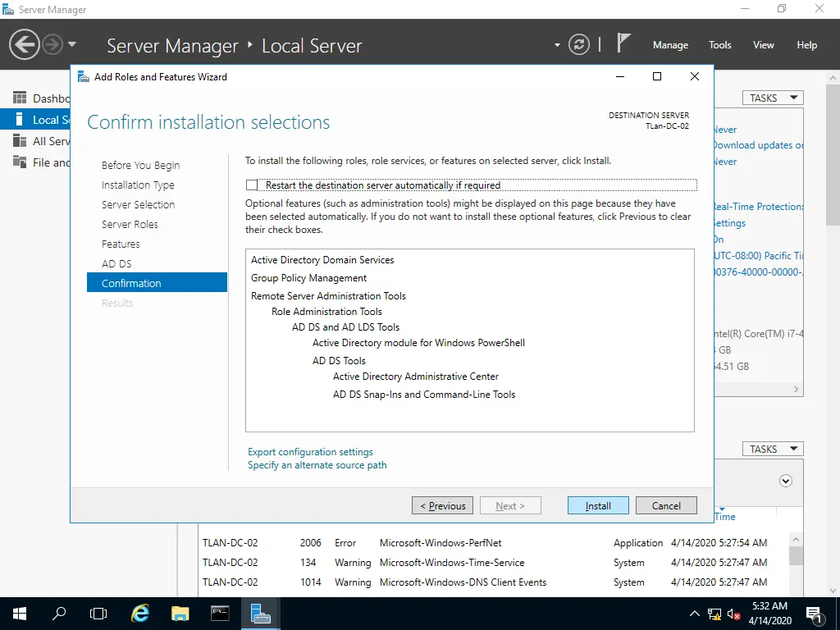Launch Internet Explorer from taskbar
840x630 pixels.
click(x=139, y=614)
